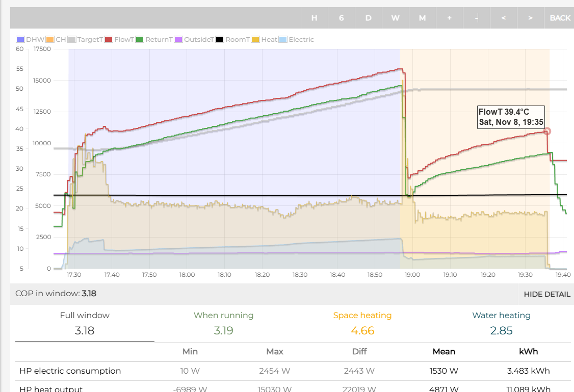Screen dimensions: 574x392
Task: Zoom in the chart with plus button
Action: [449, 18]
